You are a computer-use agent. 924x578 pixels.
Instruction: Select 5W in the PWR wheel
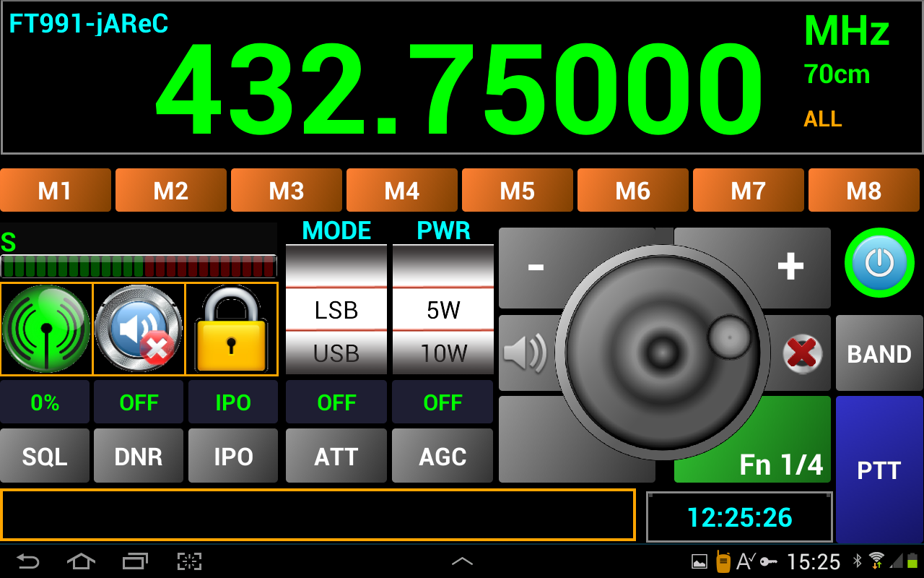(443, 310)
